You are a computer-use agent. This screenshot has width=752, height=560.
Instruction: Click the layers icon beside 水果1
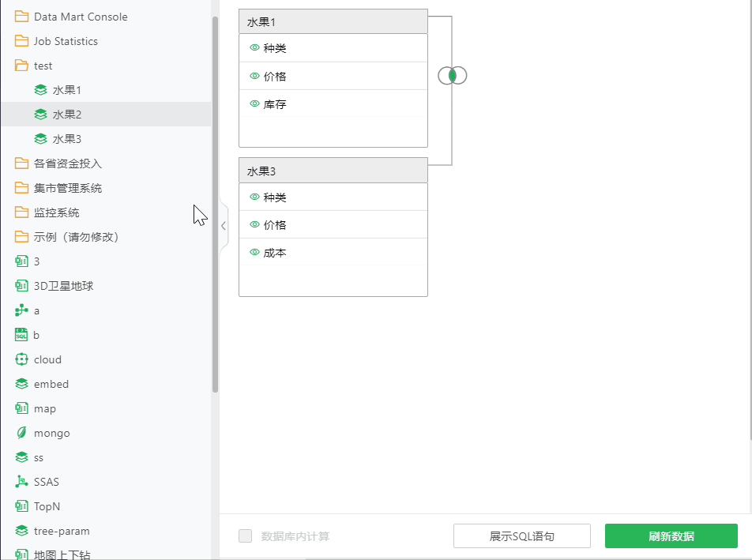coord(40,90)
